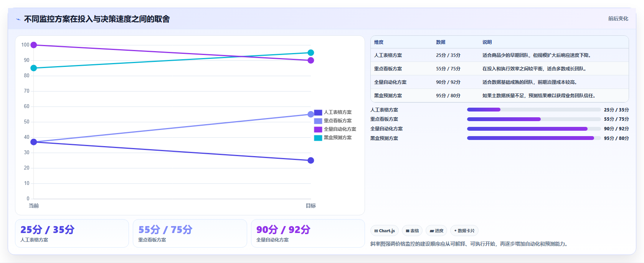Click 95分 / 80分 value beside progress bar
Screen dimensions: 644x263
point(616,138)
